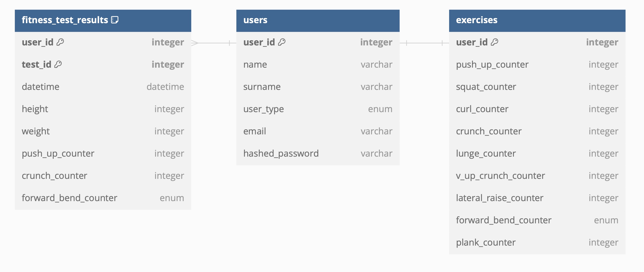Click the key icon next to test_id
The image size is (644, 272).
click(58, 64)
